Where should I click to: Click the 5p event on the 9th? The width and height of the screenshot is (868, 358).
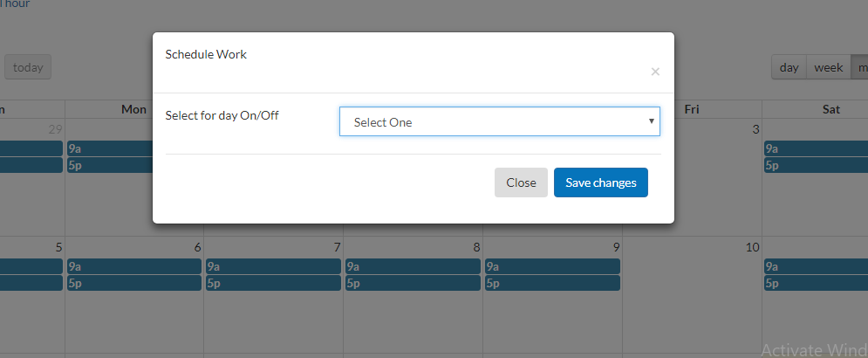(552, 283)
